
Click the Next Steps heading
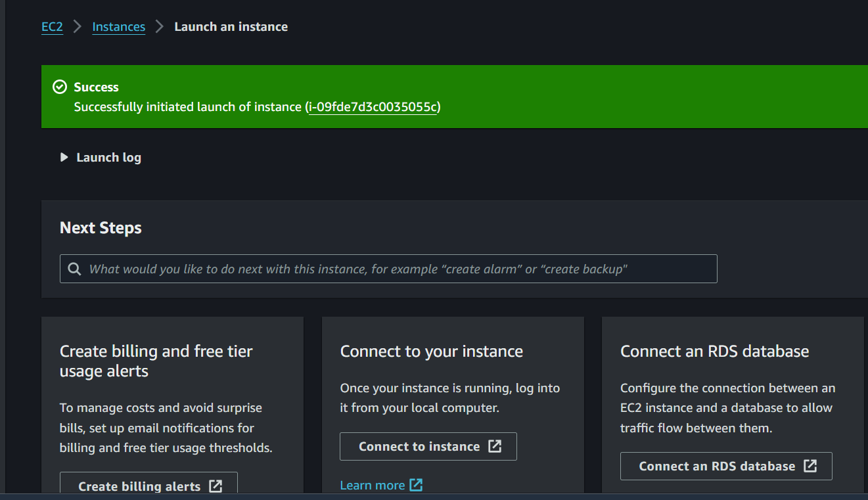[x=101, y=228]
